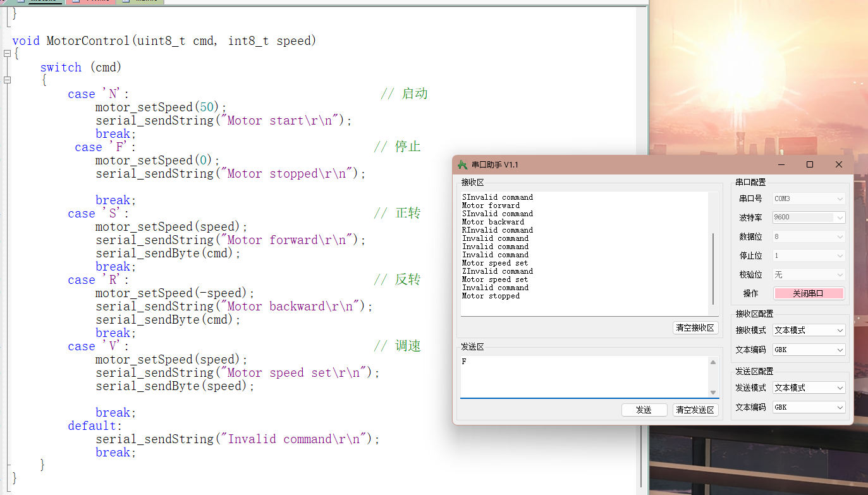Collapse the switch block fold marker

pos(7,80)
